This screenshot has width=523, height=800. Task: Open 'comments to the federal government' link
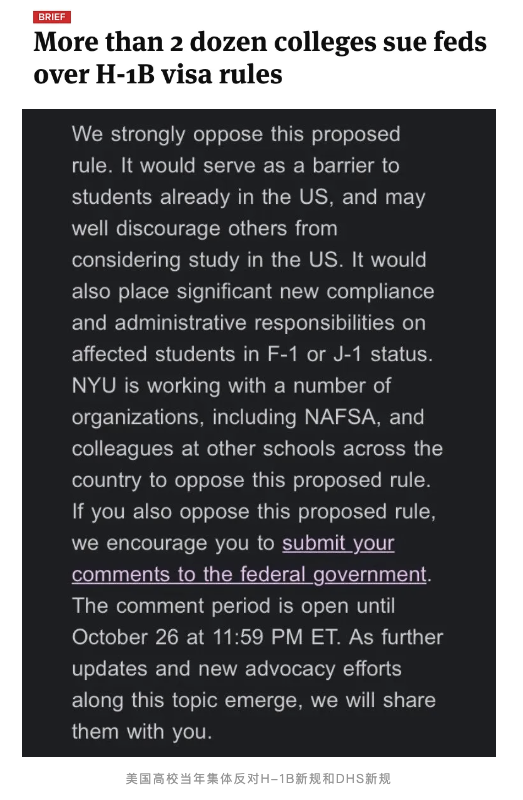(249, 574)
